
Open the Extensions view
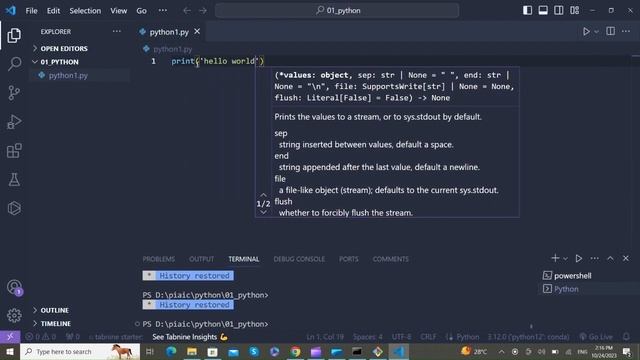click(14, 151)
